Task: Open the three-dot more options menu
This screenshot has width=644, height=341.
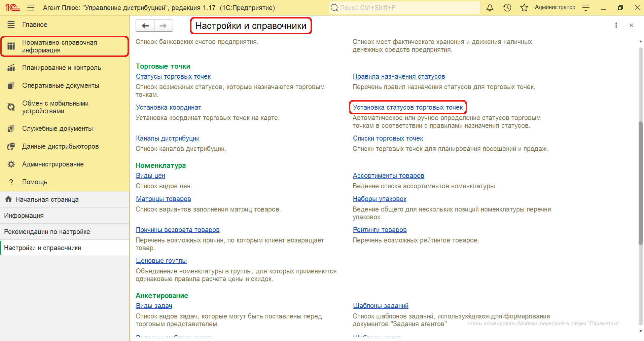Action: (616, 25)
